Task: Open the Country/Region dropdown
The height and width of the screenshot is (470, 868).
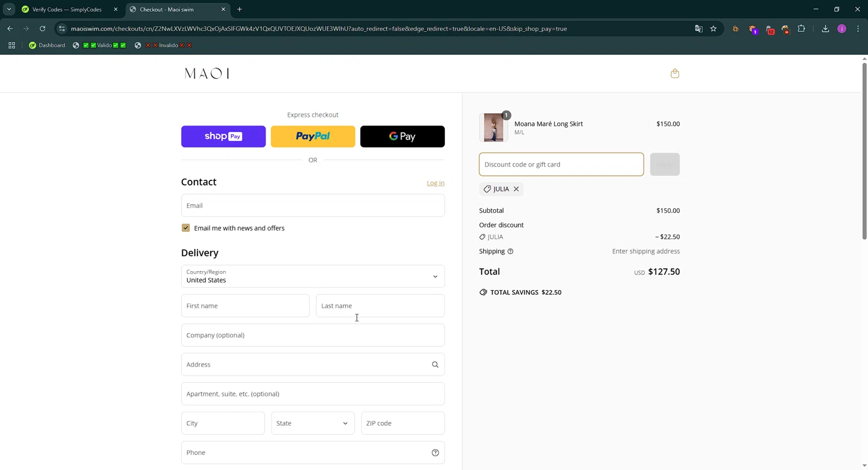Action: [312, 276]
